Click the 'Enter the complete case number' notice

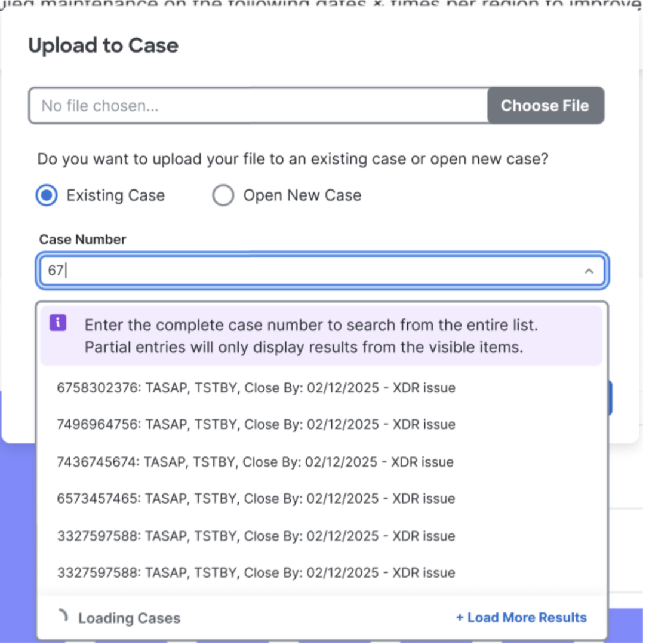pos(310,336)
